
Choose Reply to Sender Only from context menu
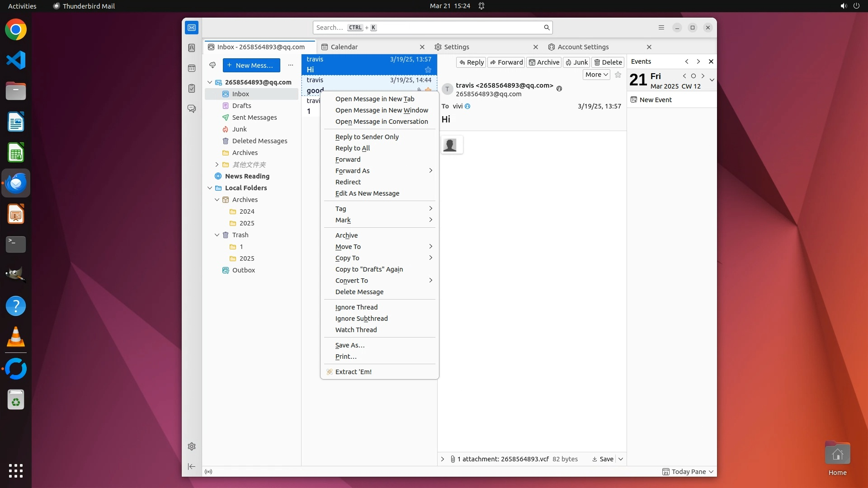tap(367, 137)
